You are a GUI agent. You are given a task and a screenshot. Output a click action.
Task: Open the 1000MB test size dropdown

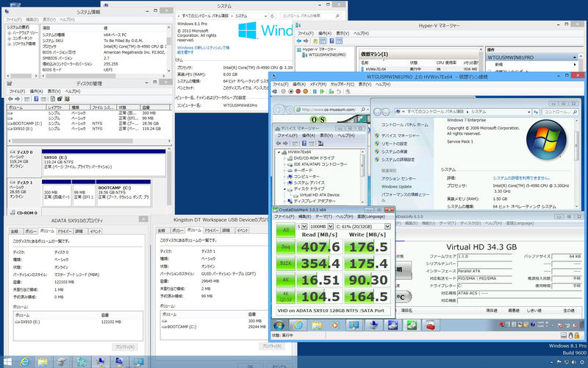click(x=330, y=227)
